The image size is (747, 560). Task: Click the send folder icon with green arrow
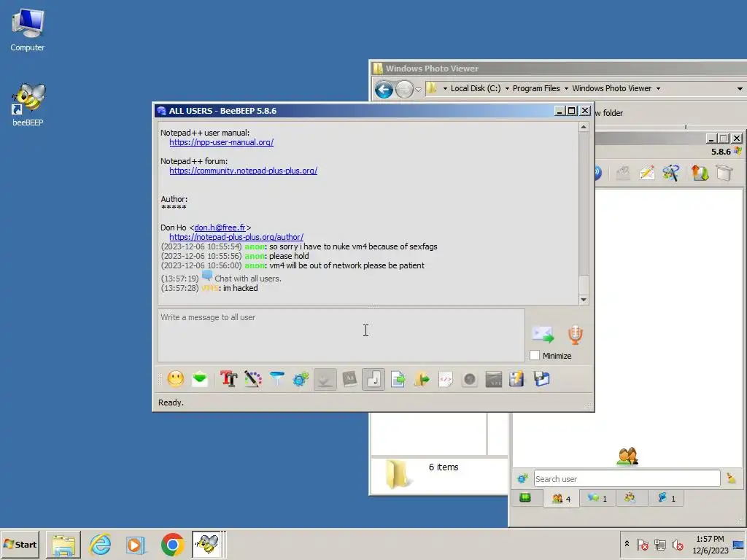click(x=422, y=379)
